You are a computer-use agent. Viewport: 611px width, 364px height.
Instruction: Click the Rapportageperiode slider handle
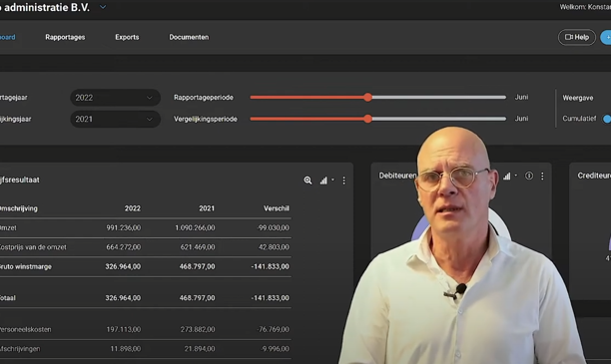click(367, 98)
